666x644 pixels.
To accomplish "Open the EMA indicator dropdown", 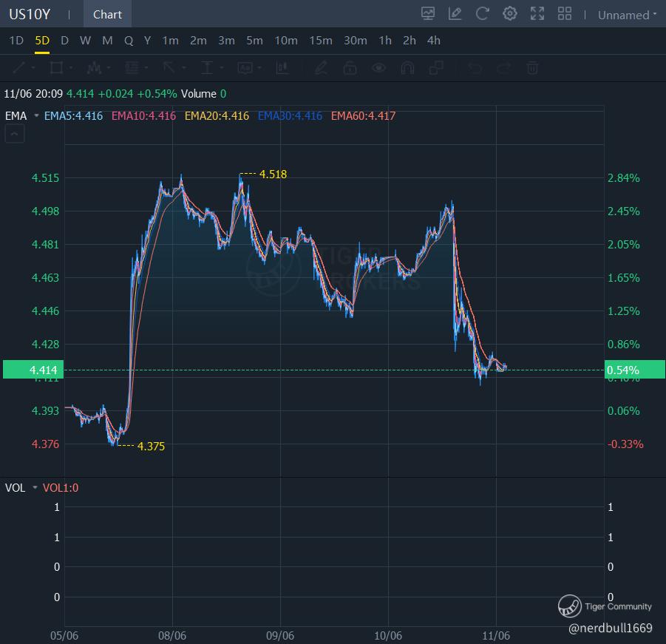I will pos(36,115).
